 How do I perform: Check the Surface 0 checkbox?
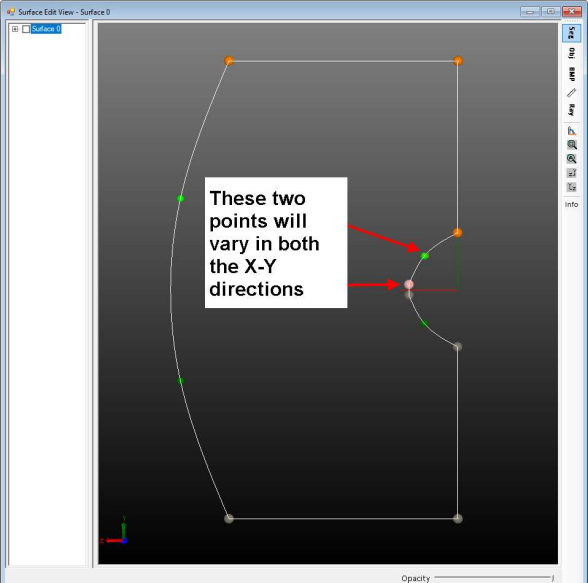(26, 29)
